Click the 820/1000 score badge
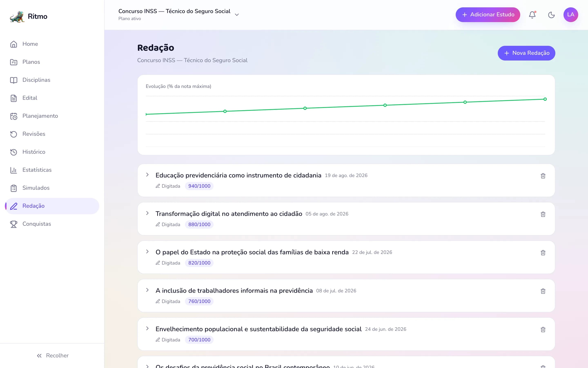588x368 pixels. pos(199,263)
